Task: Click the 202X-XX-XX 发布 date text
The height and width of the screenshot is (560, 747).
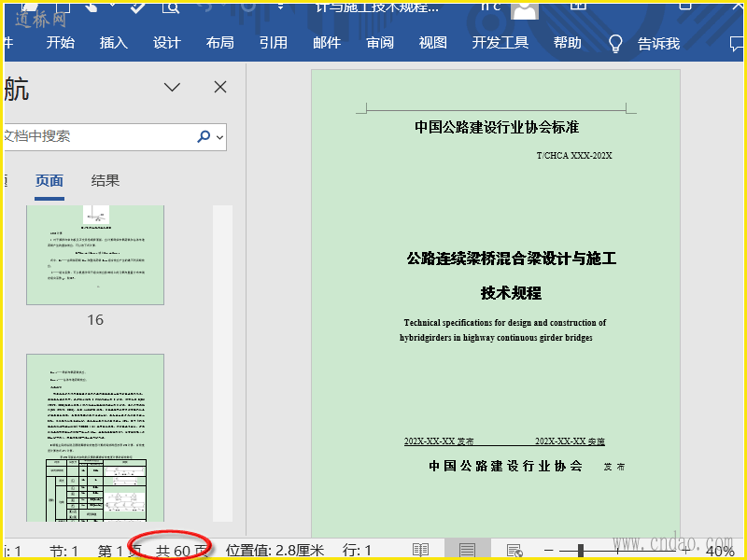Action: (439, 441)
